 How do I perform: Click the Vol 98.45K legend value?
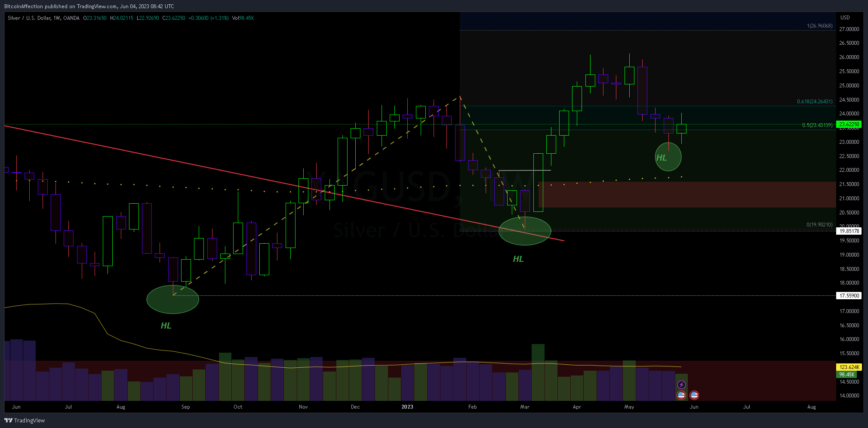pos(243,18)
